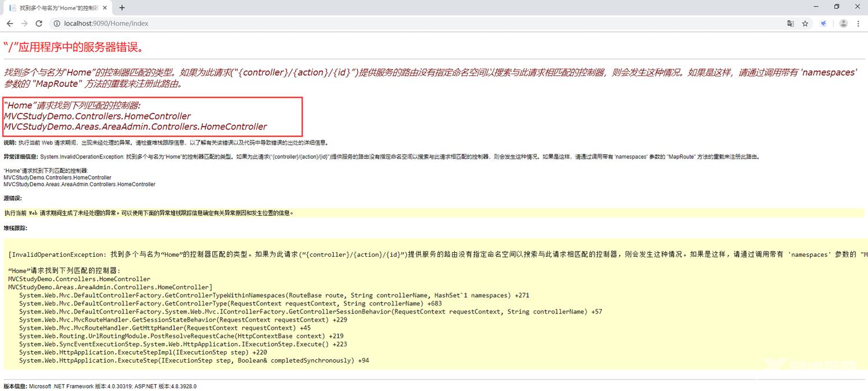Click the UrlRoutingModule.PostResolveRequestCache +219 line
This screenshot has height=391, width=868.
(x=181, y=336)
